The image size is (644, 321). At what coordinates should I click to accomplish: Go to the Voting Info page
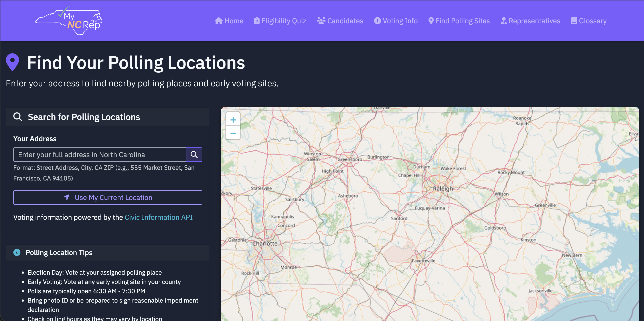click(400, 21)
